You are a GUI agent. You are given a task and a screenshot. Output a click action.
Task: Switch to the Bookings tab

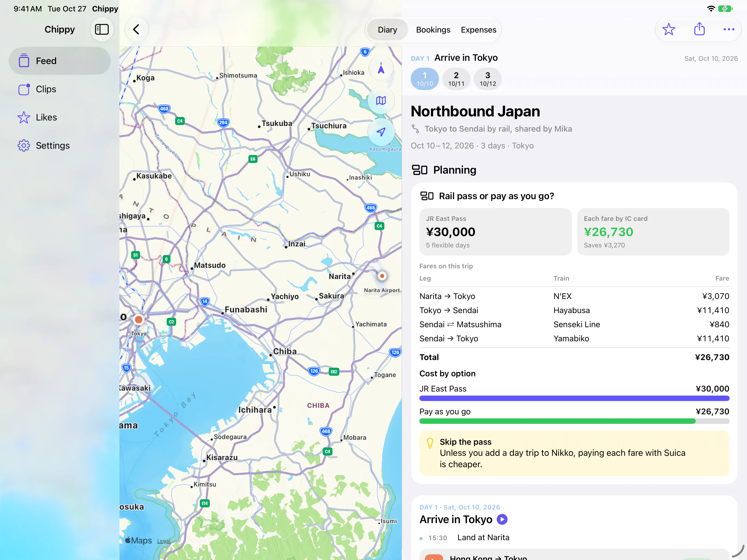click(433, 30)
